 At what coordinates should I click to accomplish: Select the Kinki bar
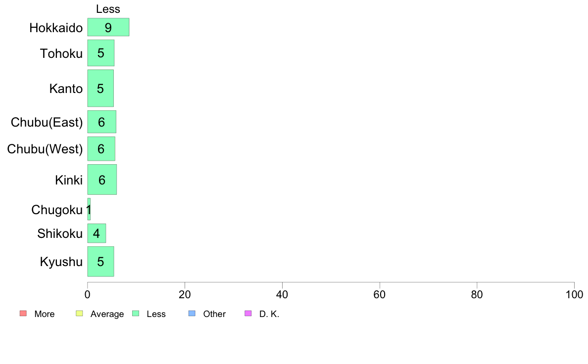[x=102, y=180]
